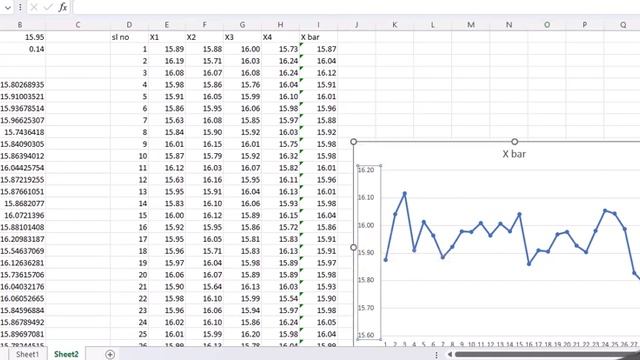640x360 pixels.
Task: Click cell with value 16.20983187
Action: pyautogui.click(x=23, y=239)
